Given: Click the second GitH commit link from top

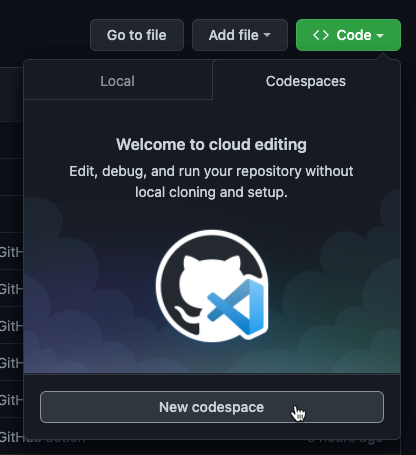Looking at the screenshot, I should (11, 289).
